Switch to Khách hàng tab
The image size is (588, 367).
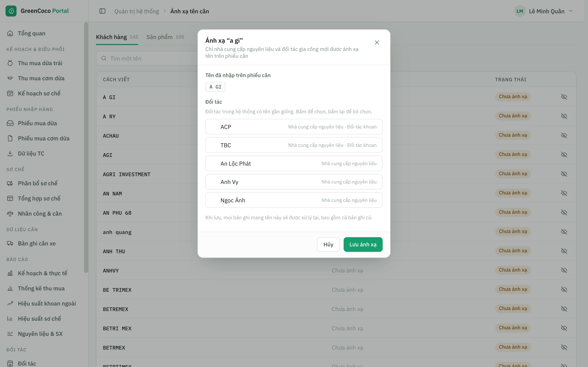click(x=117, y=37)
